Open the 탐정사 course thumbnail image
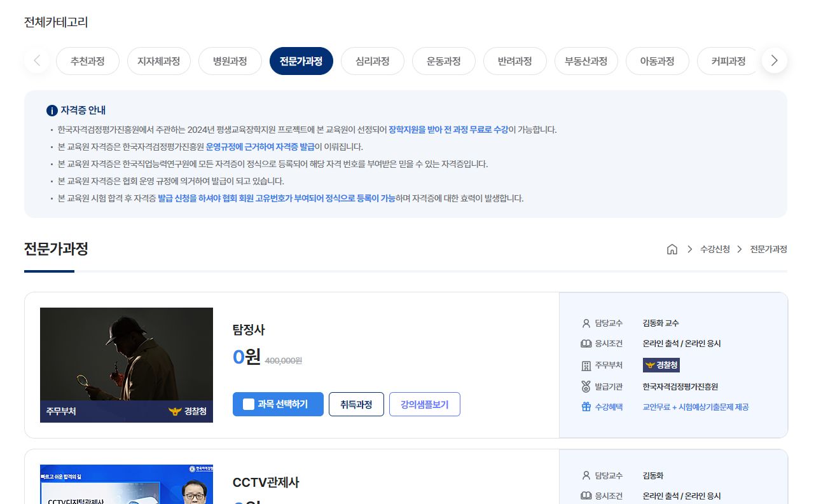Viewport: 821px width, 504px height. pos(127,365)
